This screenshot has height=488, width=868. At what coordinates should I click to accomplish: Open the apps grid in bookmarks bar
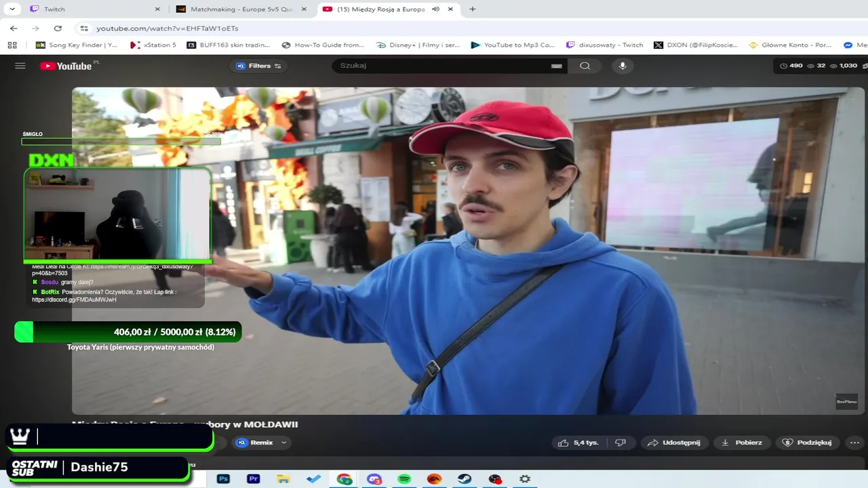click(x=12, y=45)
